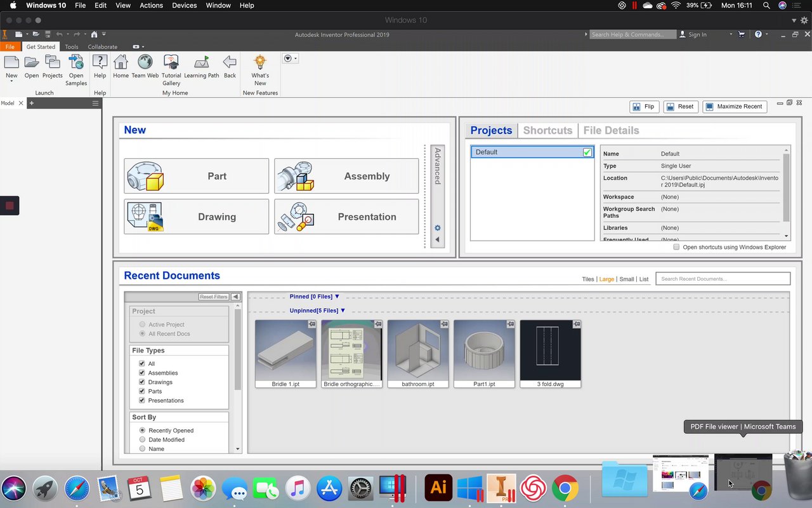Screen dimensions: 812x508
Task: Create a new Assembly file
Action: 346,176
